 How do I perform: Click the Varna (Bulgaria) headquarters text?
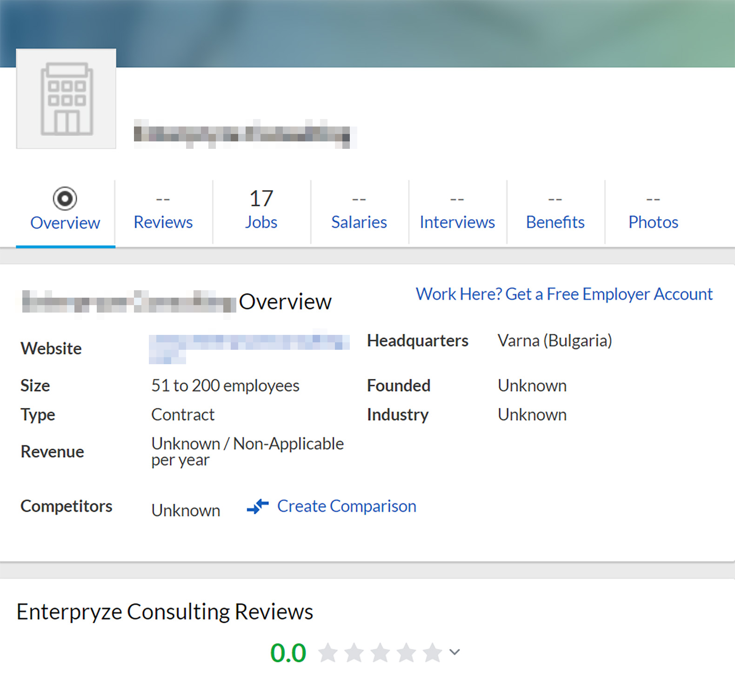(x=555, y=341)
